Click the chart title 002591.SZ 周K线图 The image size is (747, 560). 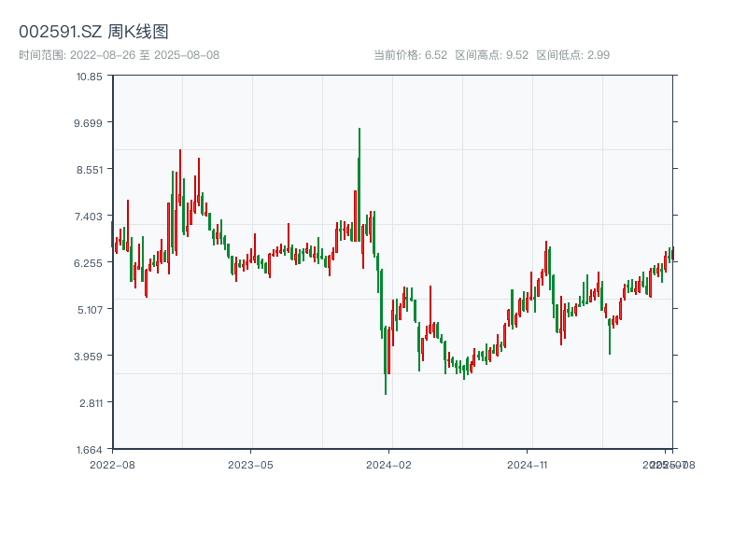93,33
